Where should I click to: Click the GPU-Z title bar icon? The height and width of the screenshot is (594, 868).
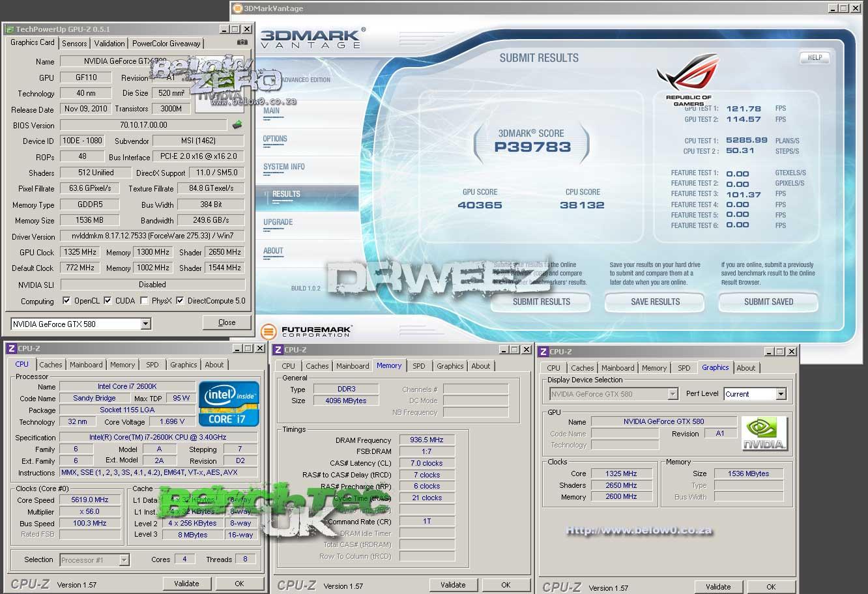[x=10, y=29]
